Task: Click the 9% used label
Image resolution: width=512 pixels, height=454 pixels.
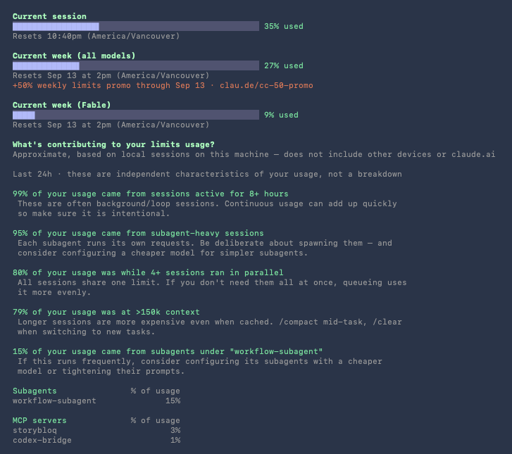Action: (281, 115)
